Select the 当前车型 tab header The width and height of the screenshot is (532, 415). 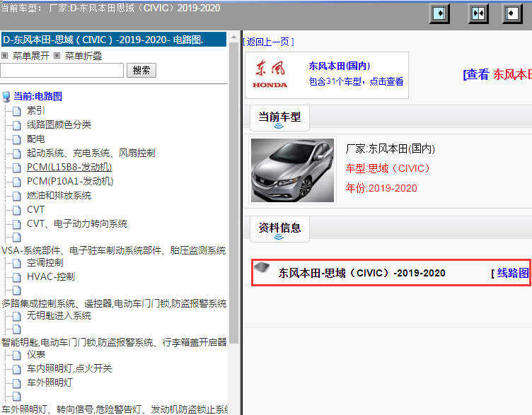pyautogui.click(x=279, y=117)
